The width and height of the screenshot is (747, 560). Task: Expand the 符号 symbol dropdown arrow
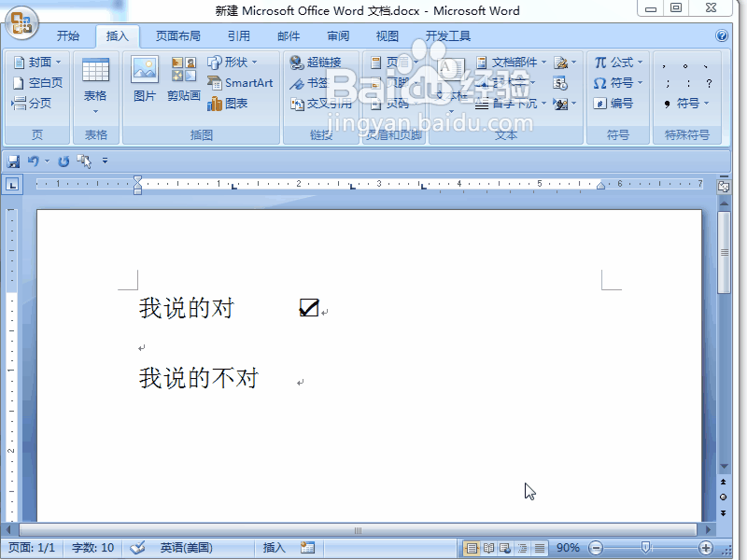tap(640, 82)
